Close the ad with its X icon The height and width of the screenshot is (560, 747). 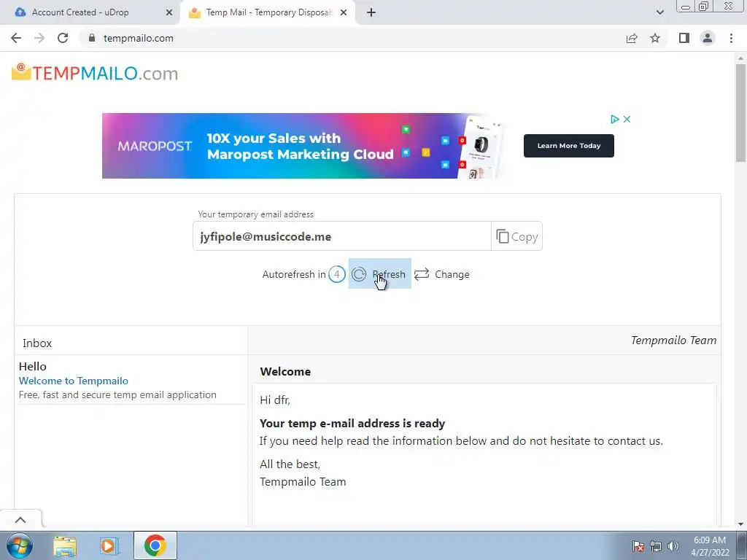coord(627,119)
